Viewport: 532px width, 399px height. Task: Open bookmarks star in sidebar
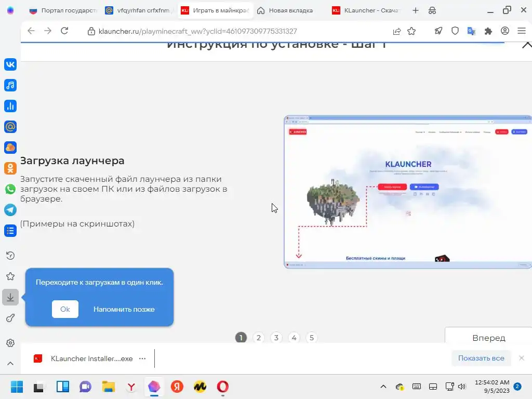(x=10, y=276)
